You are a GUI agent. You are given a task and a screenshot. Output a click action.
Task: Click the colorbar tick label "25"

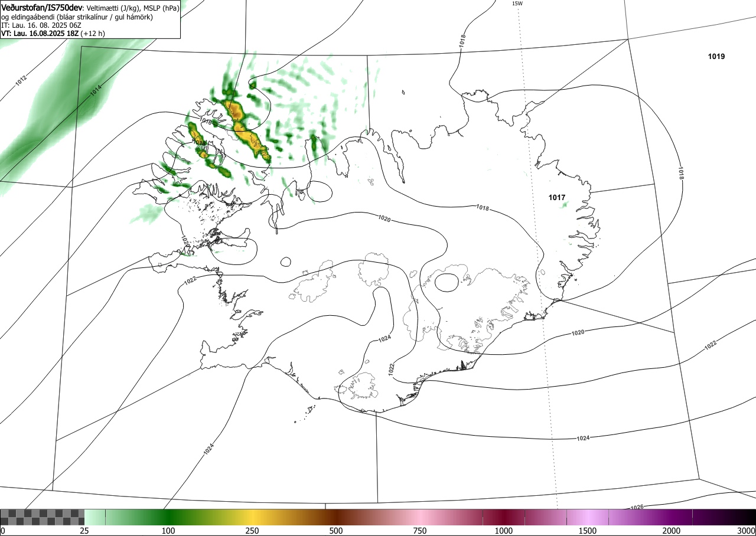(x=84, y=531)
